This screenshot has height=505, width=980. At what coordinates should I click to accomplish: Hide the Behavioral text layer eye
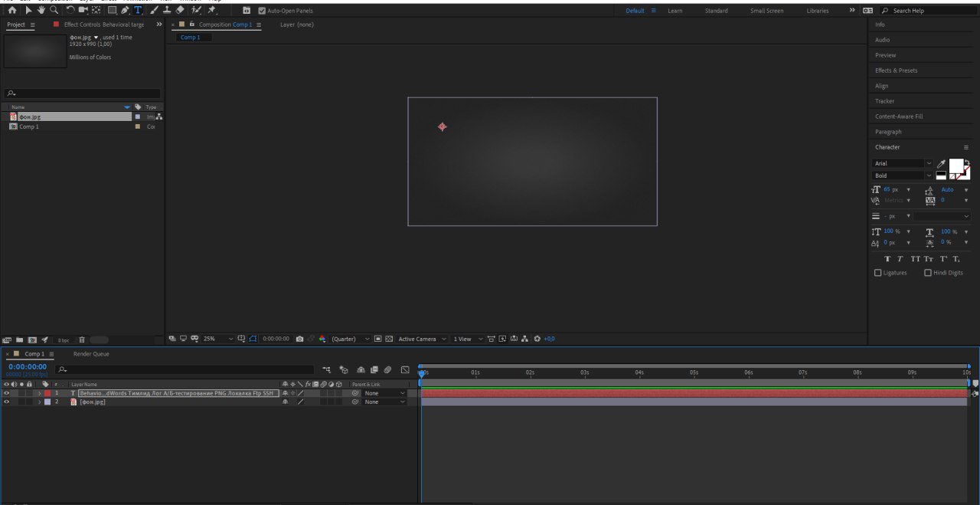[6, 393]
